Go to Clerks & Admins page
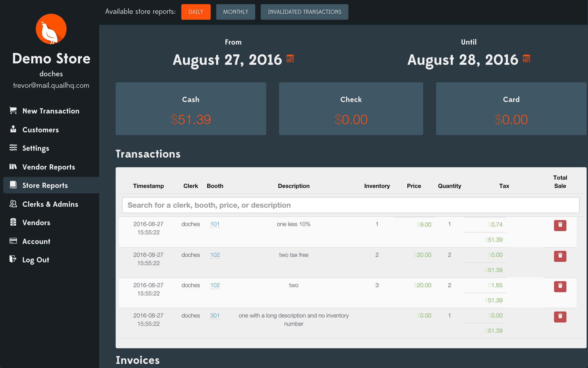Screen dimensions: 588x368 click(50, 204)
